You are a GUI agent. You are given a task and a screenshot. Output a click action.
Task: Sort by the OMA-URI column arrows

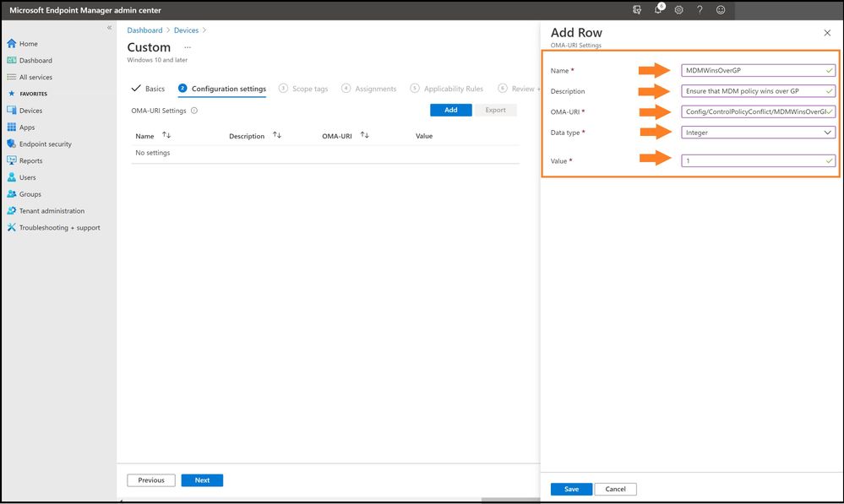(364, 136)
